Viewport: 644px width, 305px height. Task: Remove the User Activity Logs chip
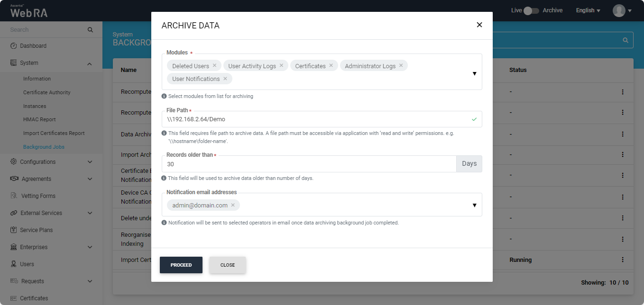click(281, 66)
